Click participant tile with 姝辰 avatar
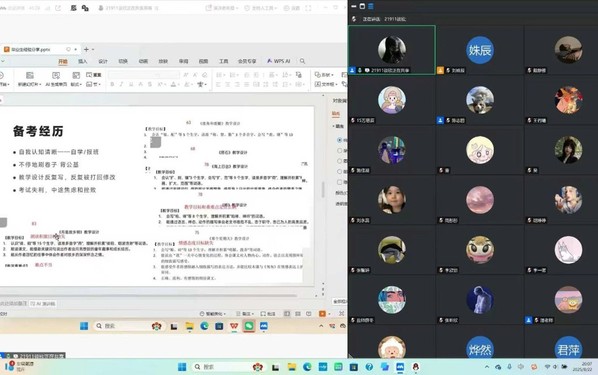 pyautogui.click(x=480, y=50)
